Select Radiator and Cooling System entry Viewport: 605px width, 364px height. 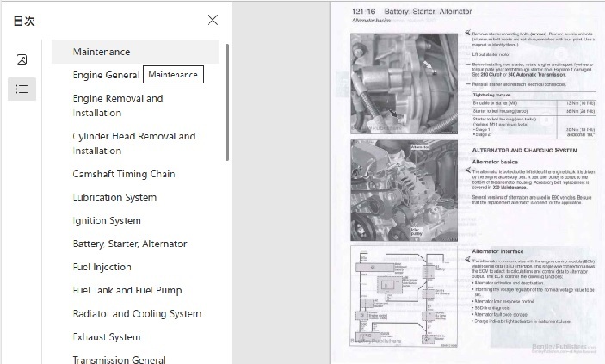pos(135,313)
